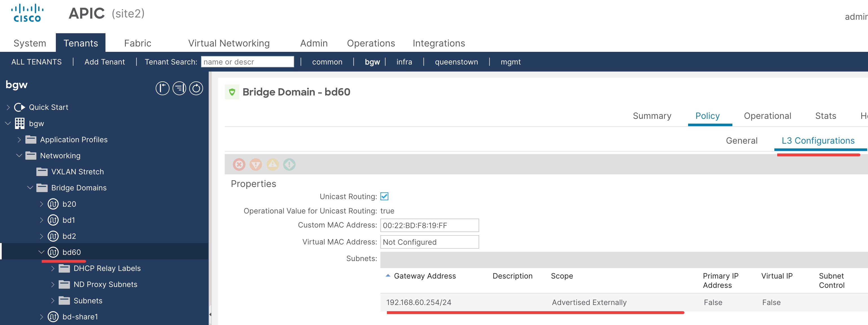
Task: Expand the Quick Start node
Action: tap(8, 107)
